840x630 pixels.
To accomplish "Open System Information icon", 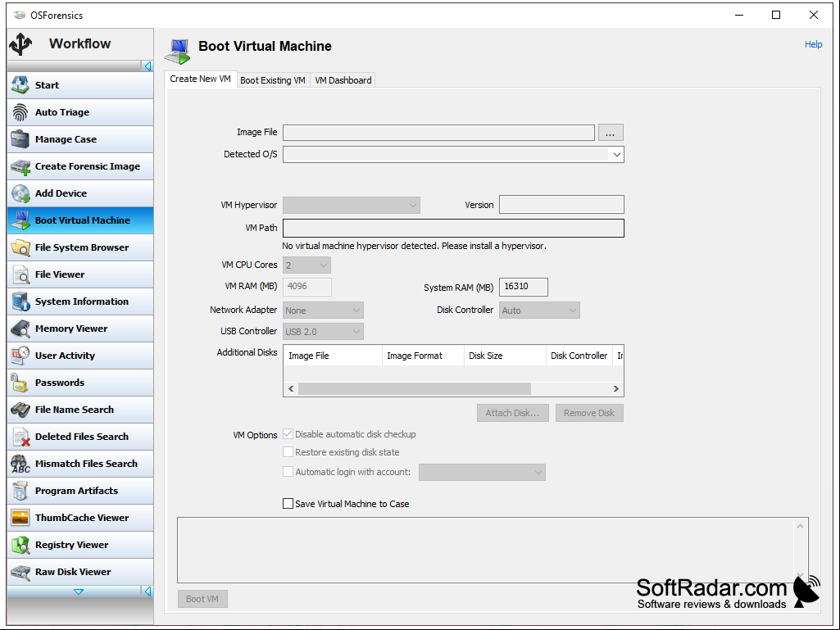I will tap(20, 301).
